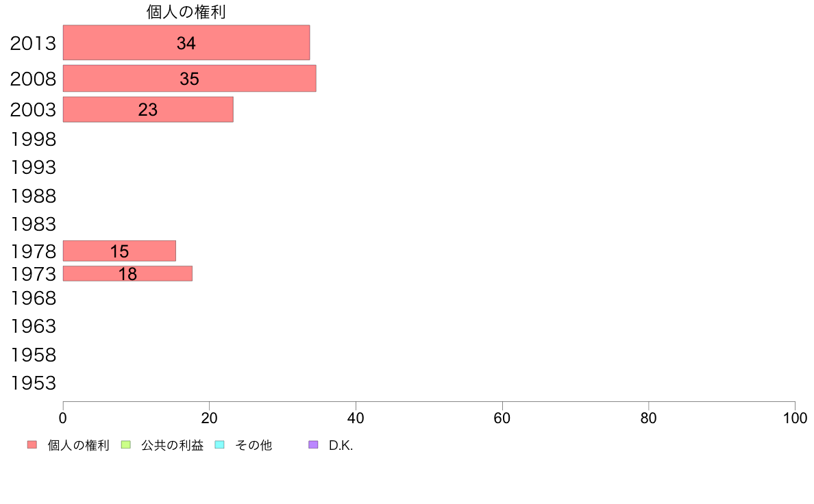Click the 個人の権利 chart title
This screenshot has width=814, height=504.
point(186,12)
